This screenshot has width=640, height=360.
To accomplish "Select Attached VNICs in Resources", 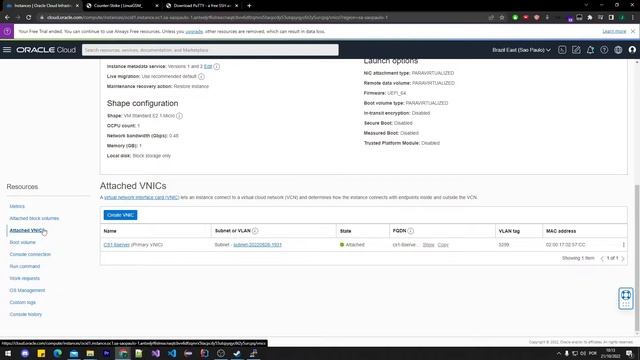I will (27, 231).
